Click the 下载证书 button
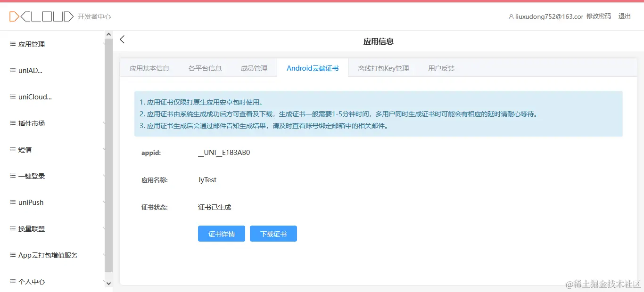 click(x=273, y=234)
